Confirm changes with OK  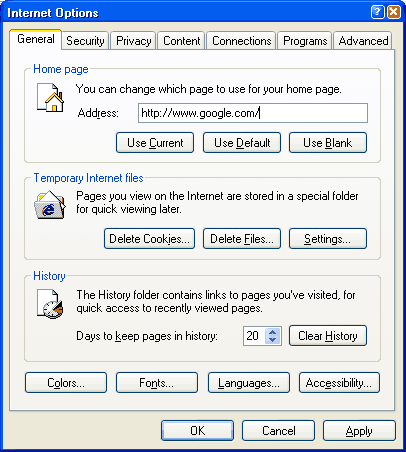click(x=198, y=431)
